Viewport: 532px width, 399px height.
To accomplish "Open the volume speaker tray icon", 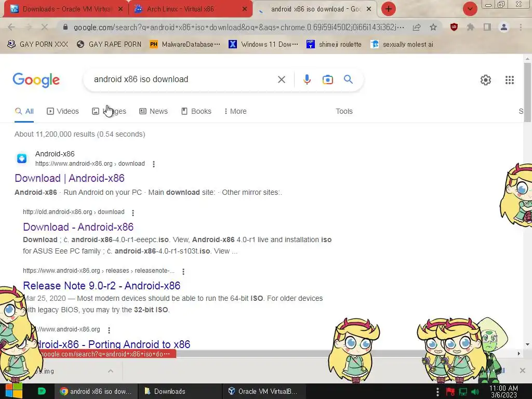I will pyautogui.click(x=475, y=392).
